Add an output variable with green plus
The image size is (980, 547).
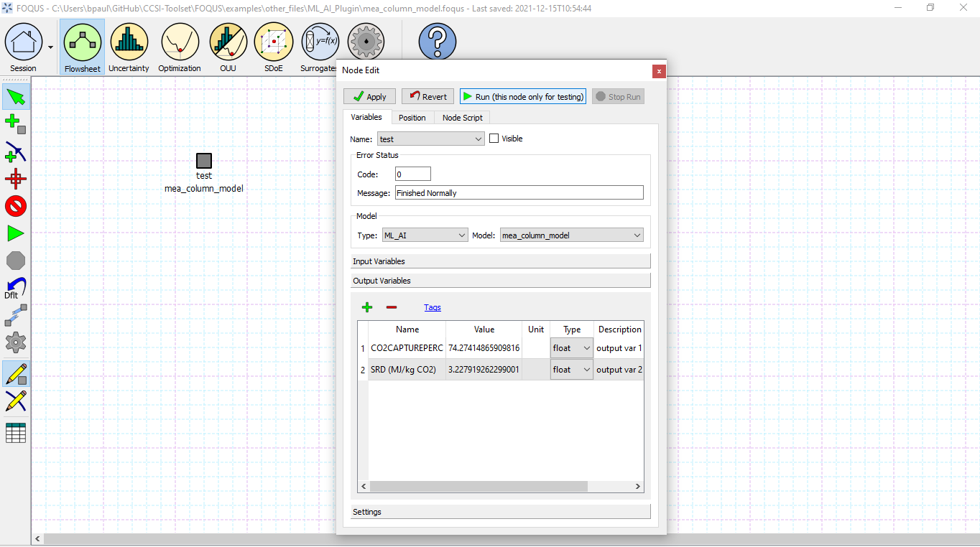click(x=367, y=307)
